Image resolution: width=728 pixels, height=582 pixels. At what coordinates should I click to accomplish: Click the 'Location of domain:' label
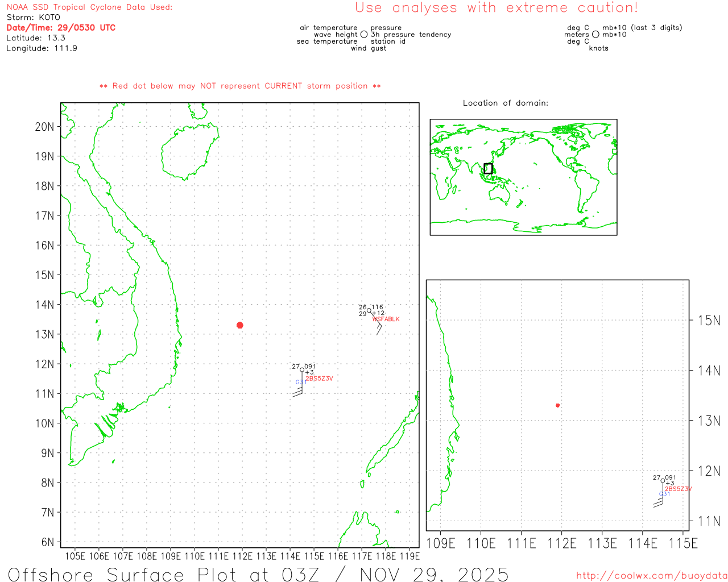(506, 103)
